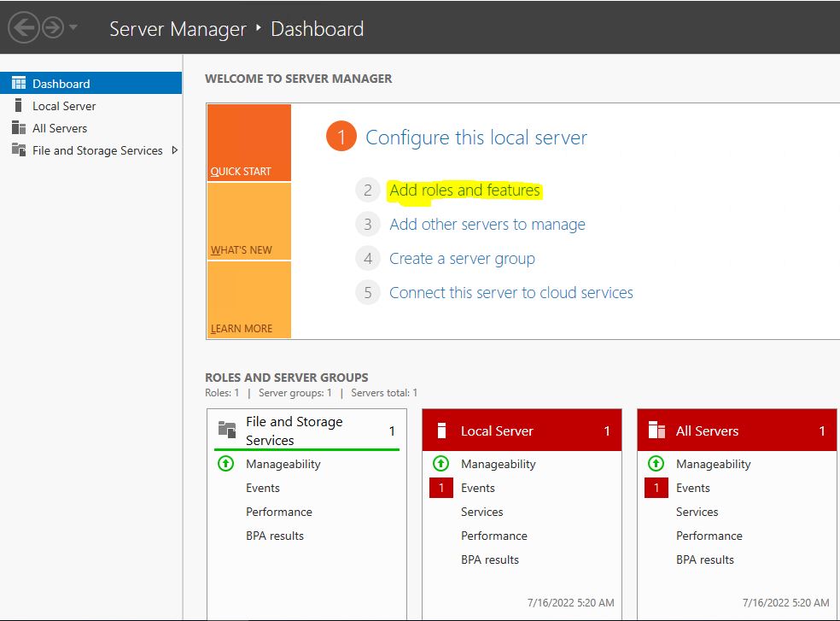Click Configure this local server link
The image size is (840, 621).
point(476,138)
